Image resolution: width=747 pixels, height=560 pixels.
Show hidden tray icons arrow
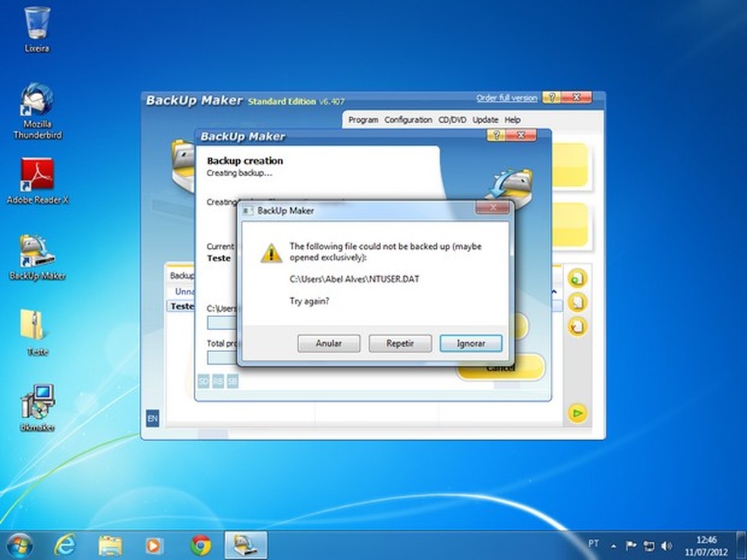[613, 546]
